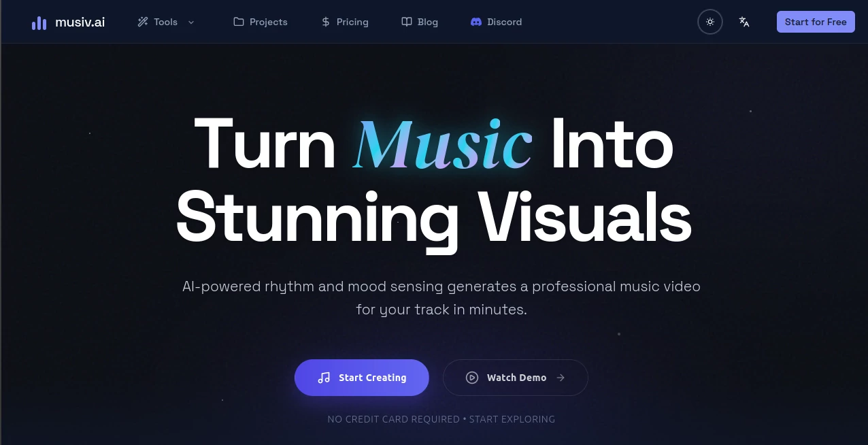Click music note icon in Start Creating
868x445 pixels.
pyautogui.click(x=324, y=378)
